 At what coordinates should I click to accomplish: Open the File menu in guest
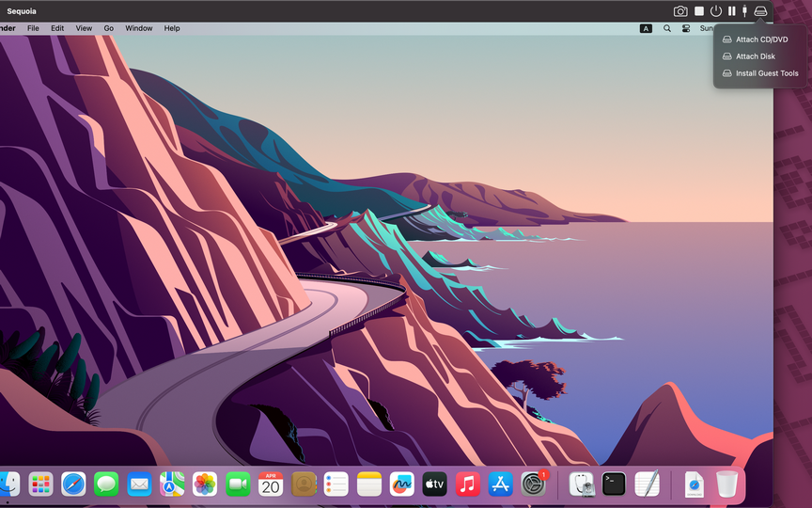(x=33, y=28)
